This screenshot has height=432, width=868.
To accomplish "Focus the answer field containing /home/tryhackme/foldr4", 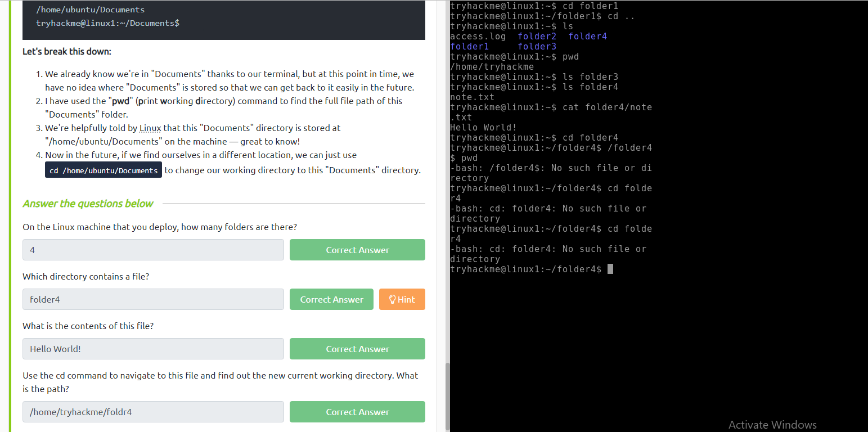I will point(153,412).
